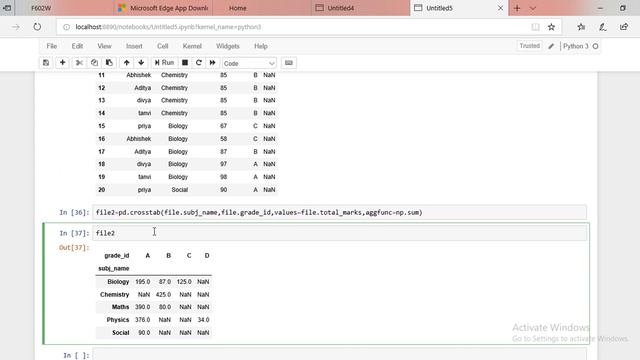Restart kernel and rerun all fast-forward icon
This screenshot has width=640, height=360.
[213, 63]
